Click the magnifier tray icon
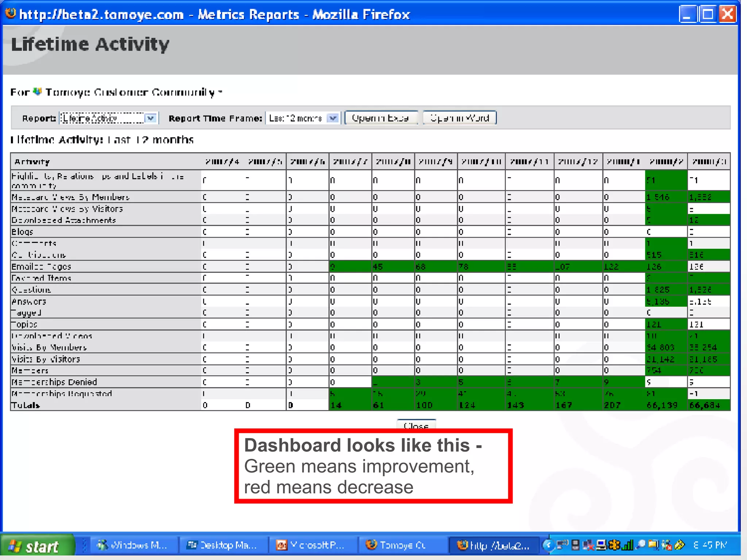The image size is (747, 560). pyautogui.click(x=640, y=545)
